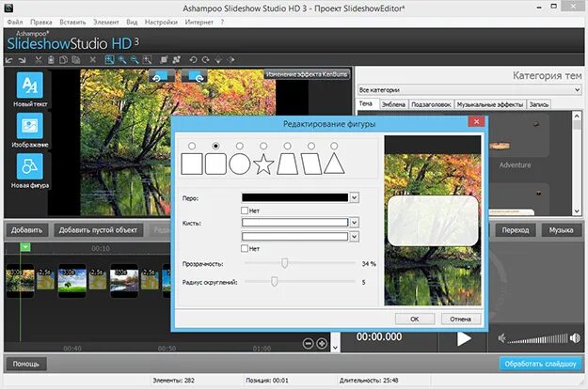Check the Нет box under Перо
The height and width of the screenshot is (389, 588).
(x=245, y=210)
